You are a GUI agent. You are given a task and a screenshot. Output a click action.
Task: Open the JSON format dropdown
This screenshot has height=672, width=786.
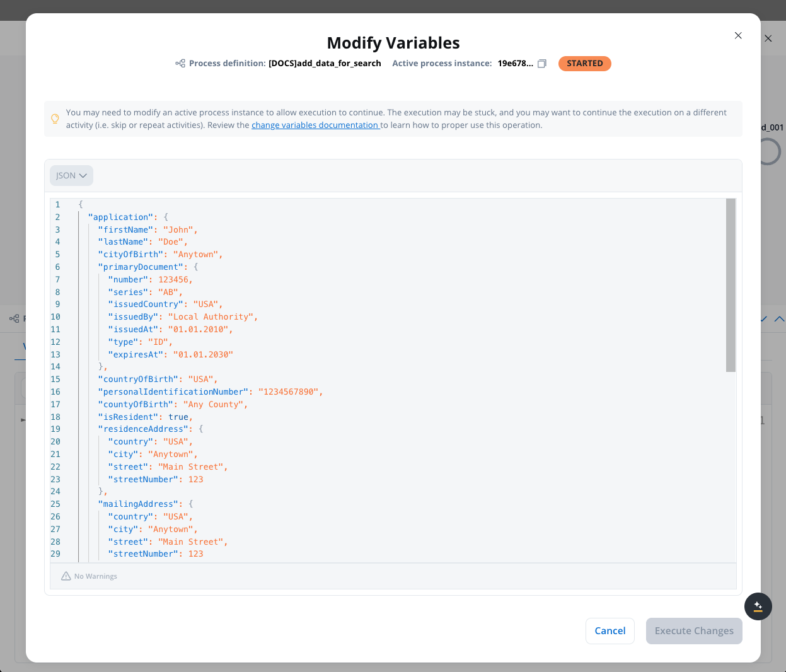click(x=71, y=175)
